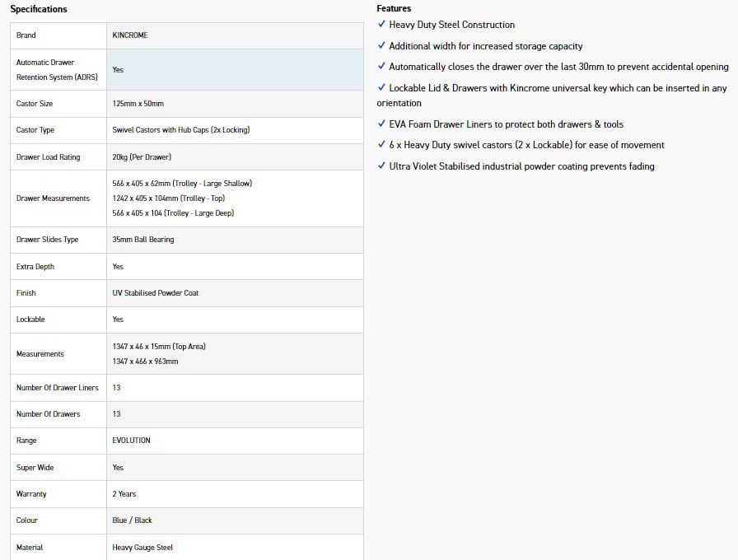The image size is (738, 560).
Task: Click the Automatic Drawer Retention System label
Action: (x=57, y=70)
